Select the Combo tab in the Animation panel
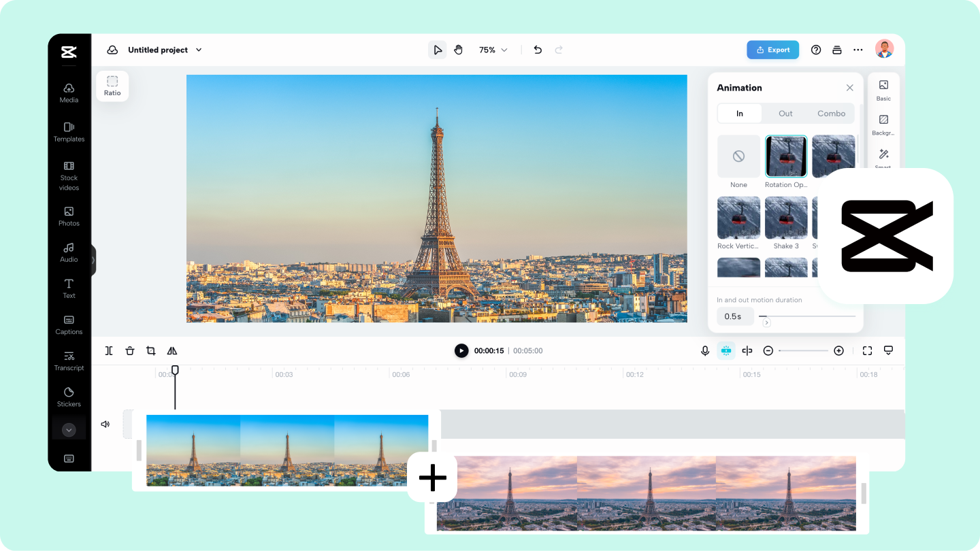980x551 pixels. (831, 113)
